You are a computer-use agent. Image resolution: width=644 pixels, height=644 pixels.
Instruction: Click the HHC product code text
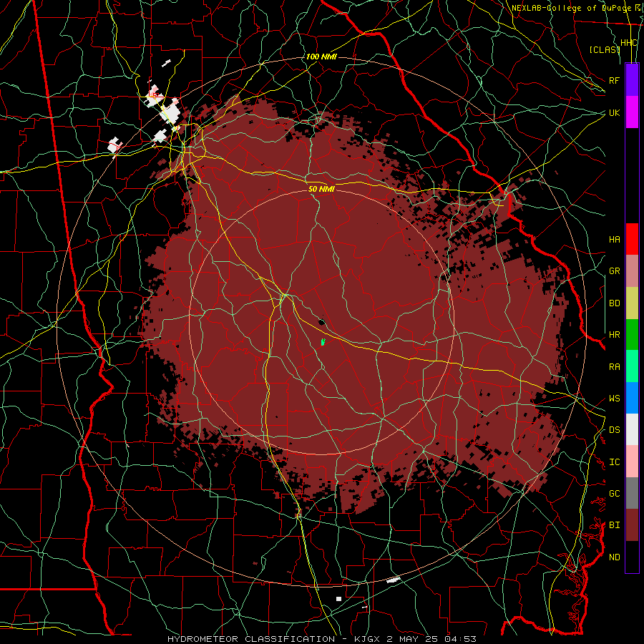click(629, 43)
